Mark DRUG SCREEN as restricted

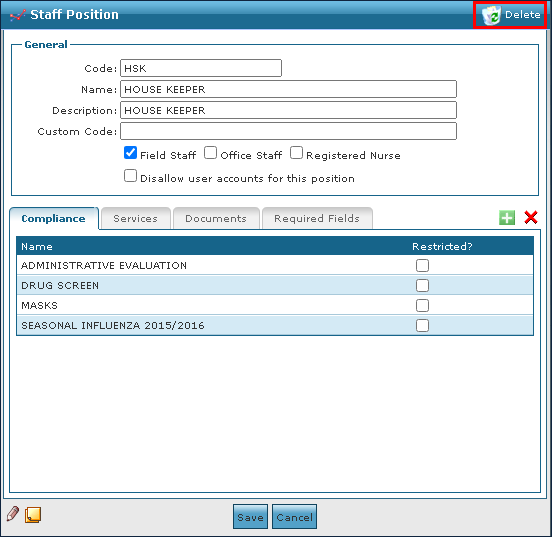pos(422,285)
